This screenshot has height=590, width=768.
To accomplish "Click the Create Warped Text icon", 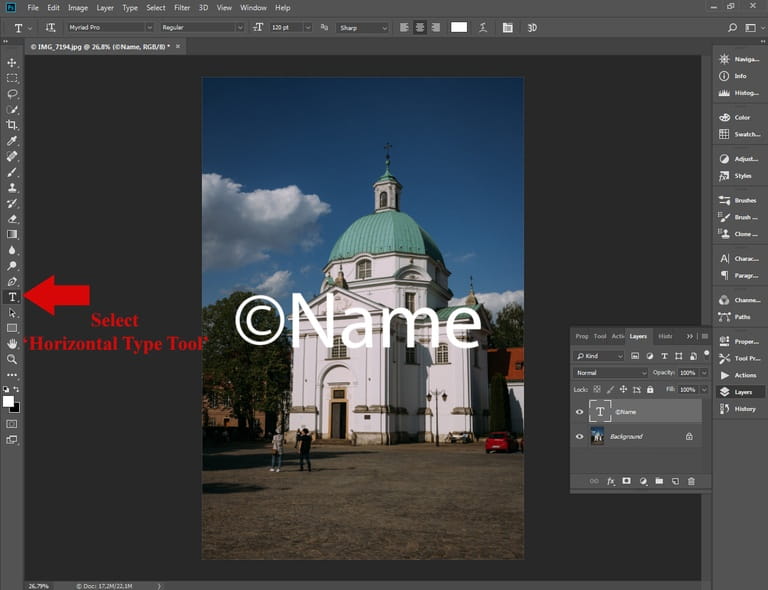I will point(483,27).
